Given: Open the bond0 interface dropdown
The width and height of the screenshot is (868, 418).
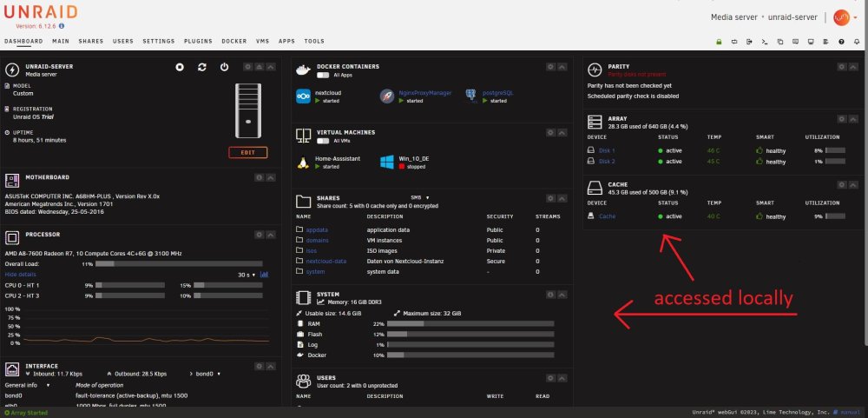Looking at the screenshot, I should (207, 375).
